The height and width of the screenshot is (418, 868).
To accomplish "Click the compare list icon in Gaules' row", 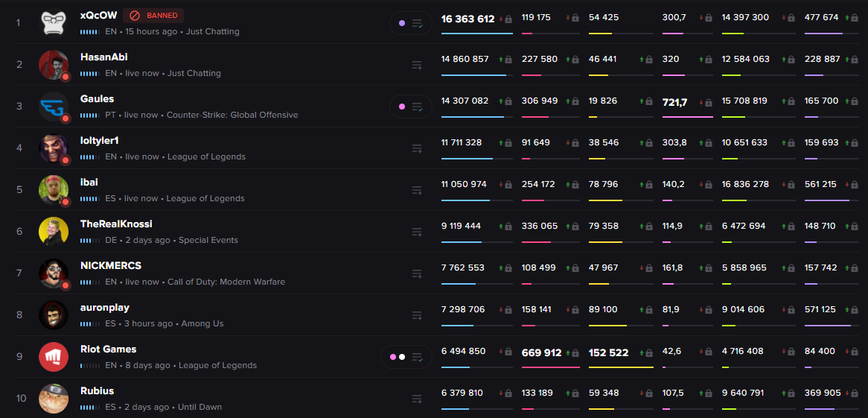I will coord(418,107).
